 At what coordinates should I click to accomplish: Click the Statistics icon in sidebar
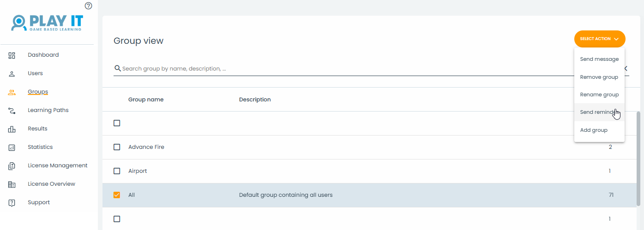pyautogui.click(x=12, y=147)
